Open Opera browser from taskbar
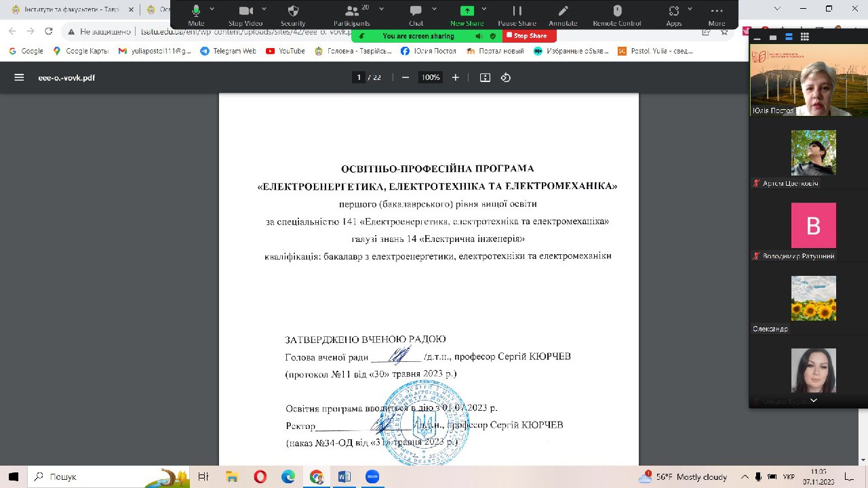The image size is (868, 488). (260, 476)
